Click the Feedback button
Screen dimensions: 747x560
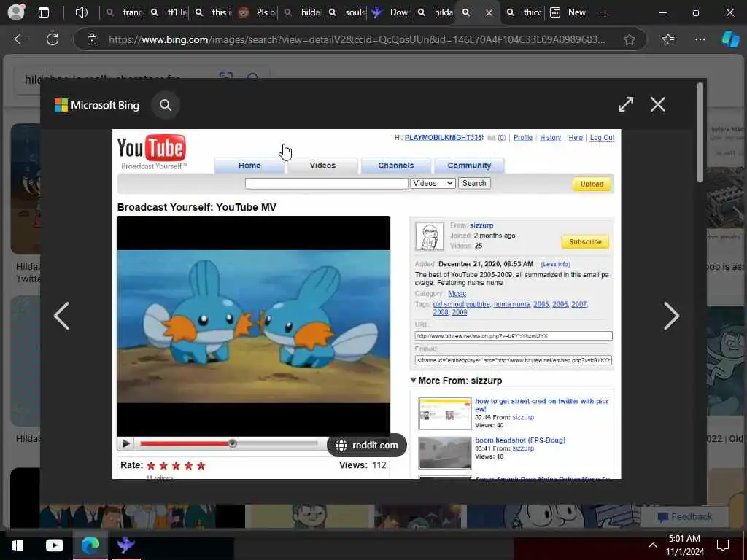[684, 517]
